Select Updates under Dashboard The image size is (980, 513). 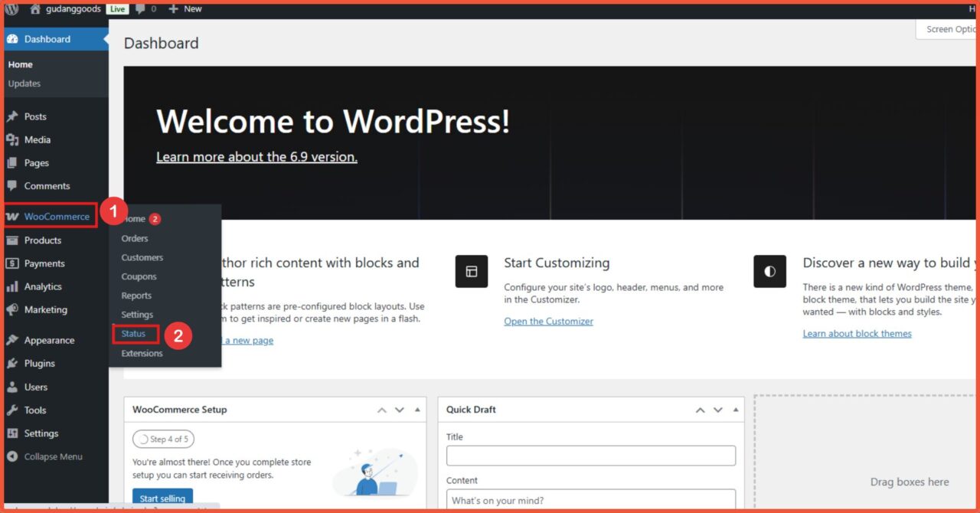(x=24, y=83)
